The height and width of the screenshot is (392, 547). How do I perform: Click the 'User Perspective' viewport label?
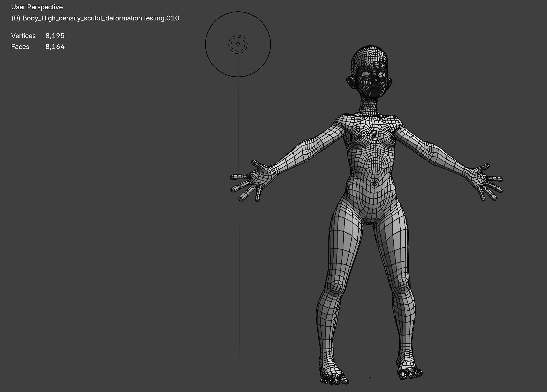pos(37,7)
